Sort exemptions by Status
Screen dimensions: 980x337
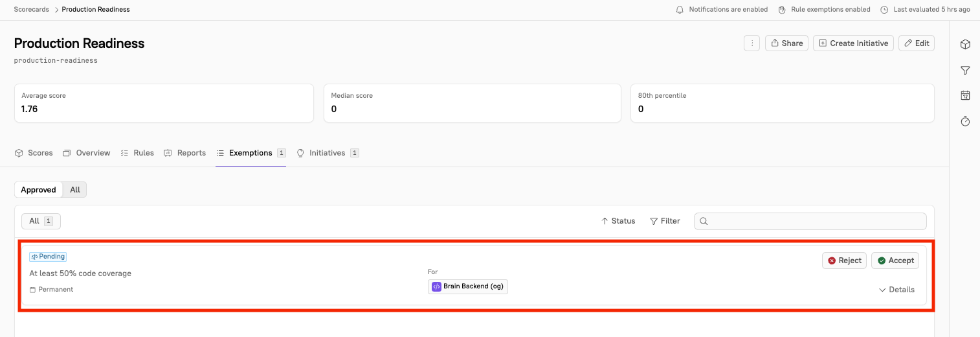pos(618,221)
